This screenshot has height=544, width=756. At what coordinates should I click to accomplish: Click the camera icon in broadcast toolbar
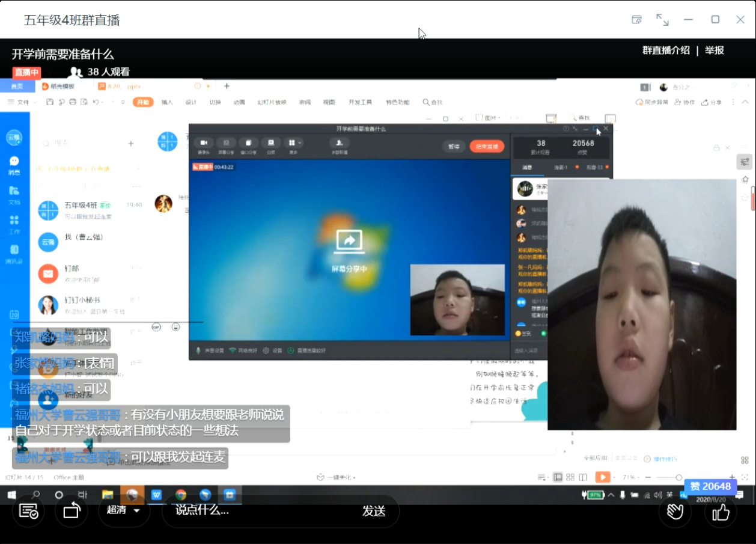pyautogui.click(x=204, y=144)
